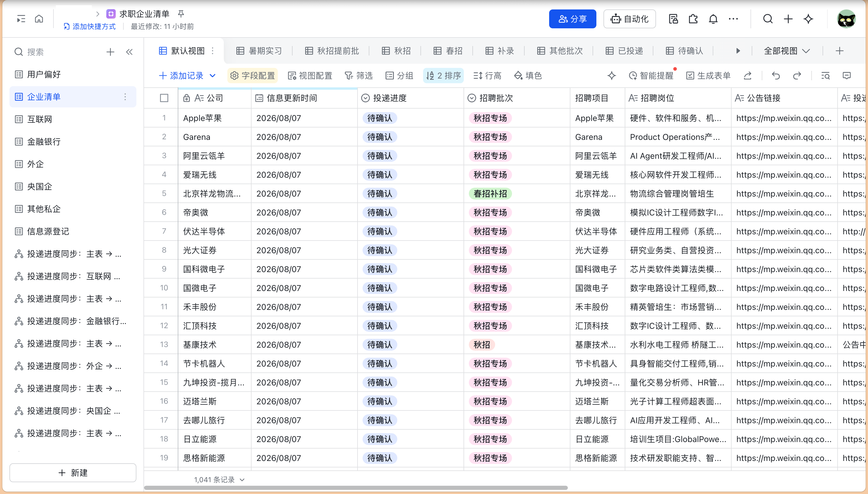This screenshot has height=494, width=868.
Task: Switch to the 秋招 view tab
Action: pyautogui.click(x=396, y=51)
